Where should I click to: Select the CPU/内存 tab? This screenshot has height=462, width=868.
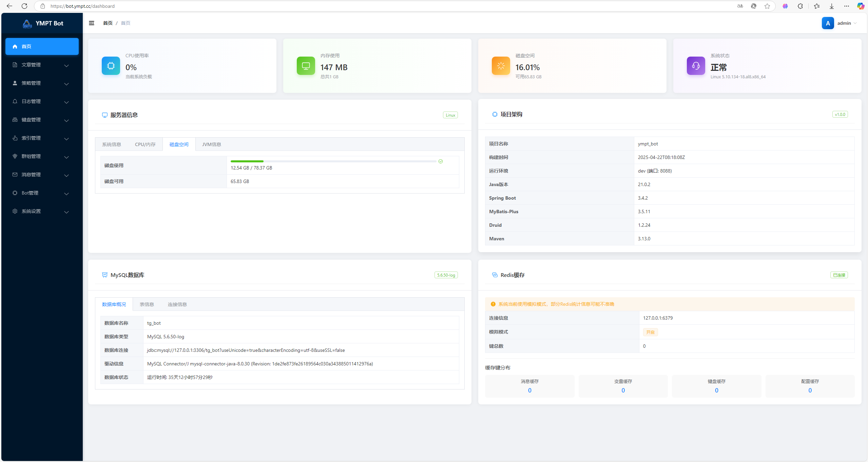point(145,144)
